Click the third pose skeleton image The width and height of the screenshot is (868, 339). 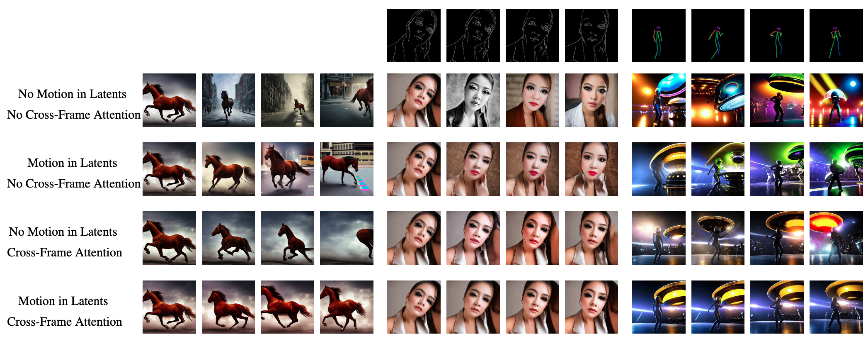click(x=777, y=36)
